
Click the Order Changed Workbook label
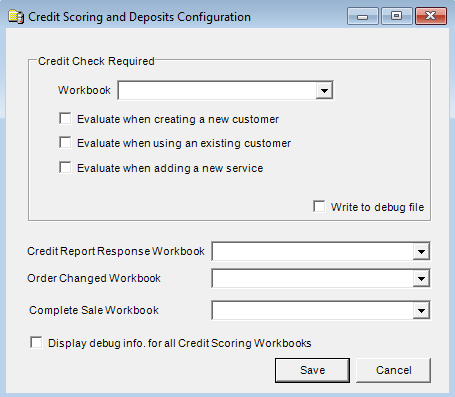point(94,278)
